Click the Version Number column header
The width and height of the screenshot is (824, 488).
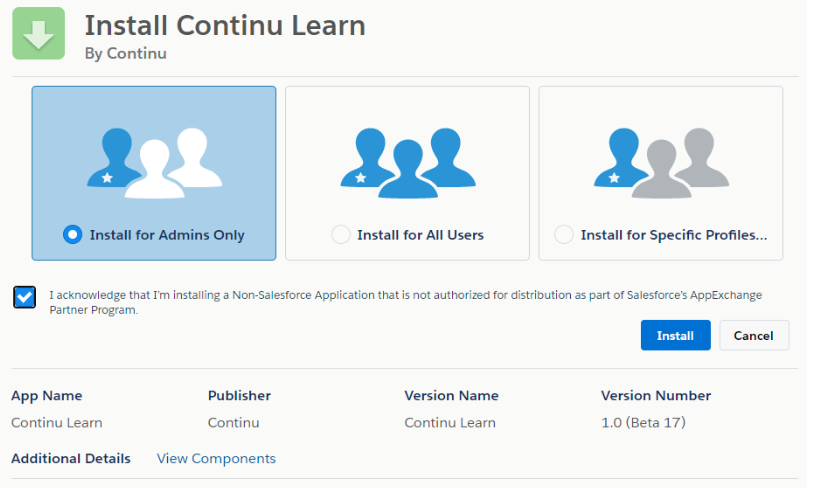click(x=656, y=396)
